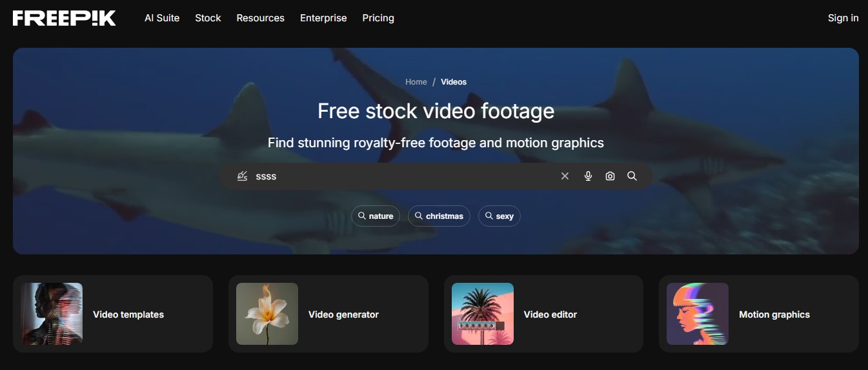Clear the search text with X icon
This screenshot has width=868, height=370.
(565, 176)
